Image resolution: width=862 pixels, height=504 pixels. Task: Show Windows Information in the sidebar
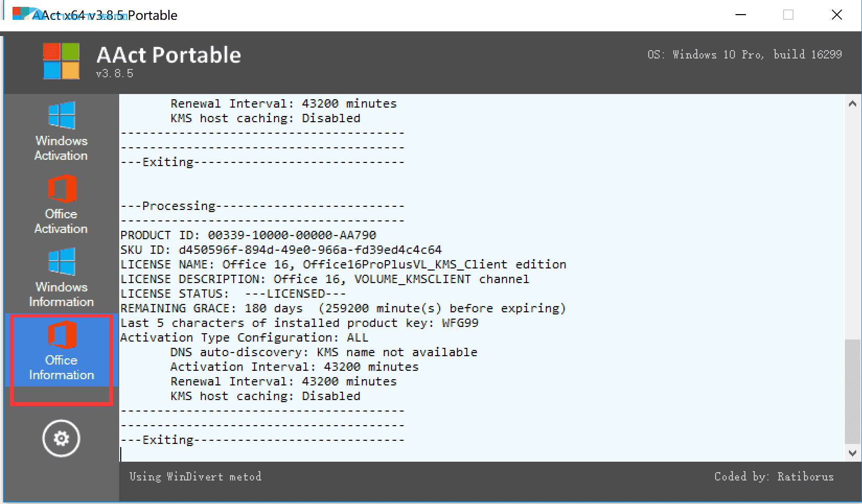[61, 277]
